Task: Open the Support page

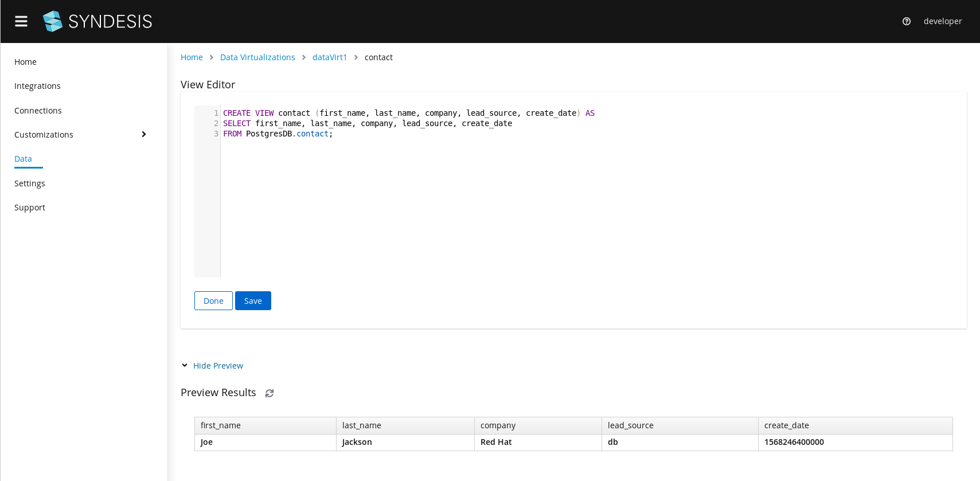Action: click(x=30, y=208)
